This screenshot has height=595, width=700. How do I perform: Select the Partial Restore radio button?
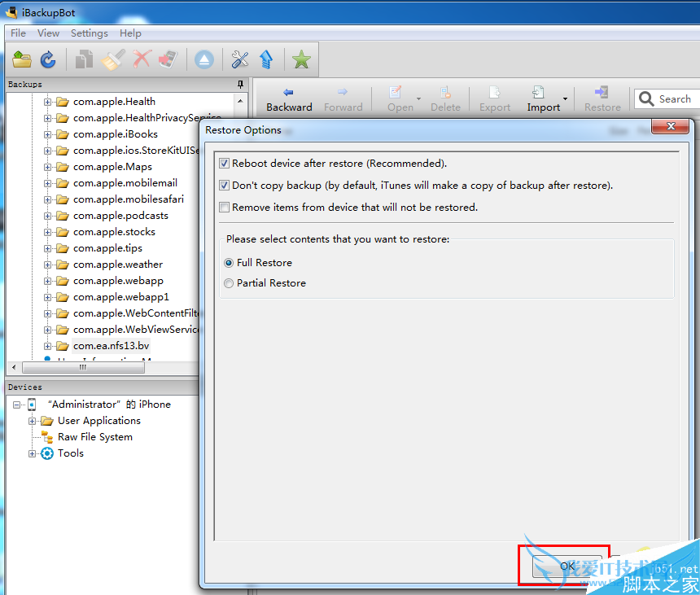[229, 283]
